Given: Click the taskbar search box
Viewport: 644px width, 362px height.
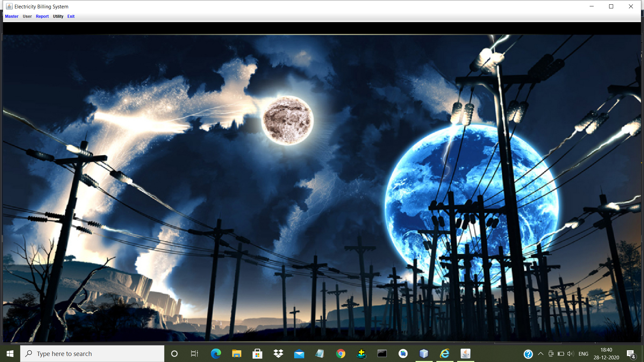Looking at the screenshot, I should coord(92,354).
